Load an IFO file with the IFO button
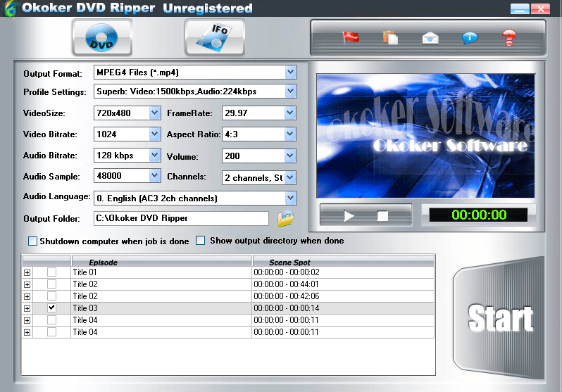This screenshot has width=562, height=392. coord(215,37)
